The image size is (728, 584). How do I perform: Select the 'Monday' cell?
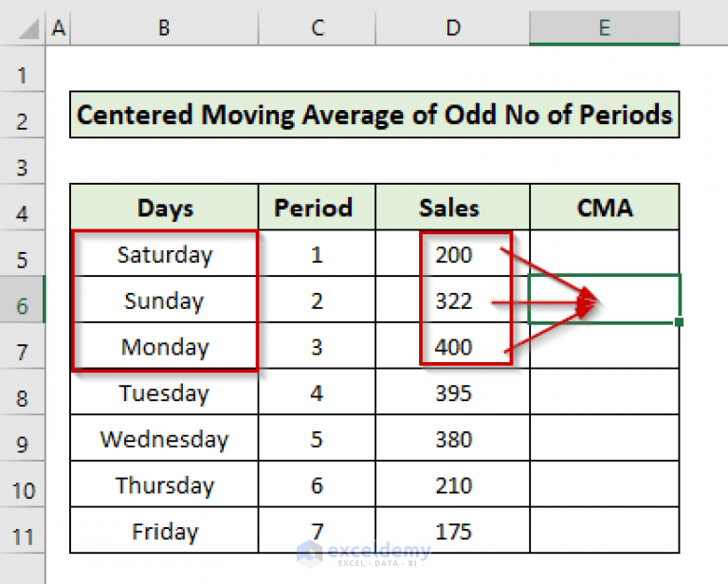pyautogui.click(x=164, y=345)
